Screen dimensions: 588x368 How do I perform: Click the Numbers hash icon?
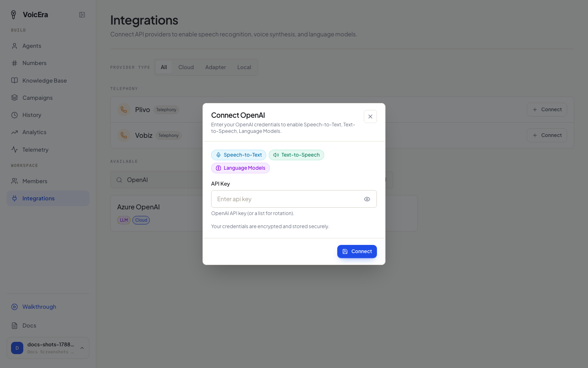[14, 63]
